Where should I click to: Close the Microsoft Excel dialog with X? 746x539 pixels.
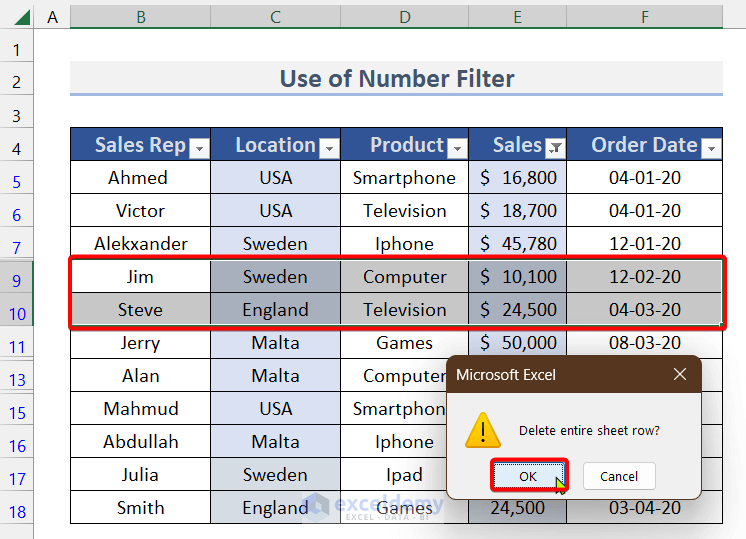click(680, 375)
